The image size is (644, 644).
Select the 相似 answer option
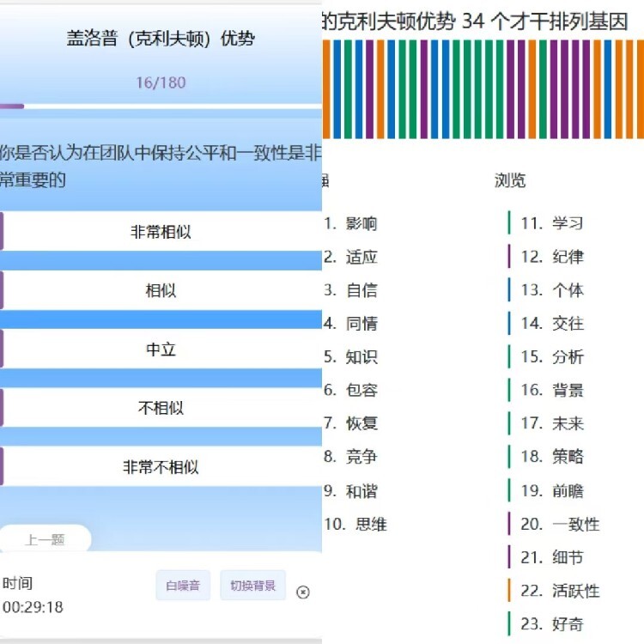pyautogui.click(x=161, y=290)
